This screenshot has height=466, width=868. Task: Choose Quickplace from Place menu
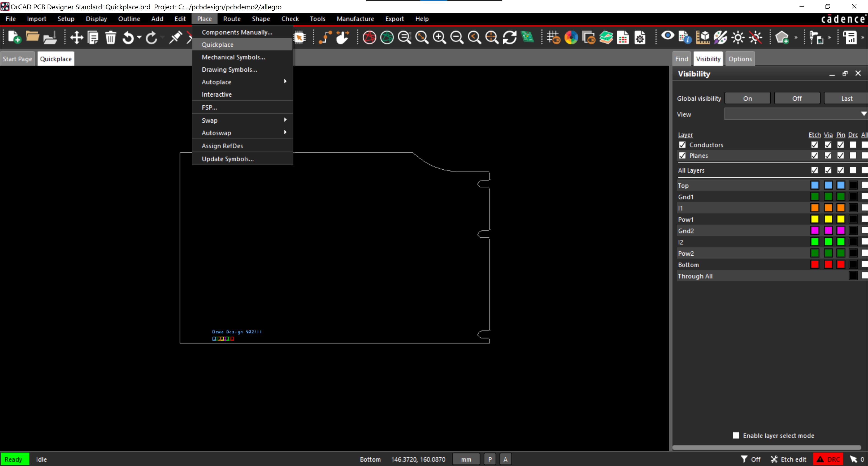(x=242, y=45)
